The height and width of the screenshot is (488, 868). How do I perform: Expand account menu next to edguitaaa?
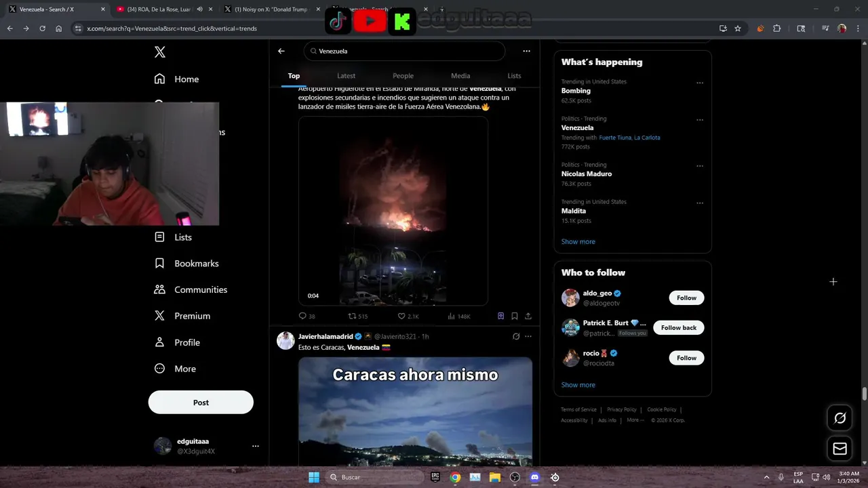(x=256, y=446)
